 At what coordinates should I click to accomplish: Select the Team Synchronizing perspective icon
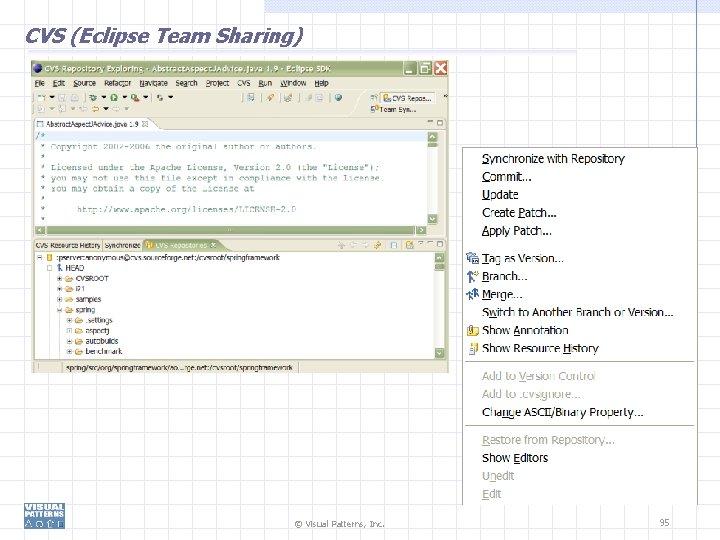tap(375, 109)
